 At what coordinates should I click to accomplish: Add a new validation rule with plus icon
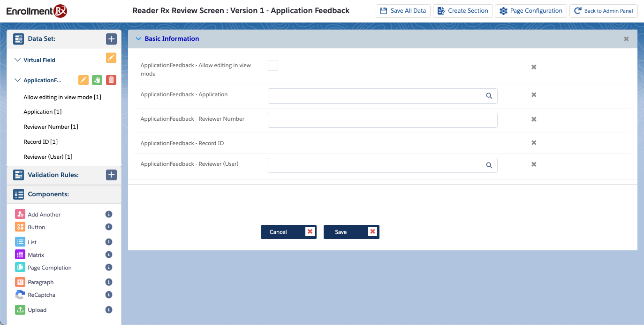(111, 175)
